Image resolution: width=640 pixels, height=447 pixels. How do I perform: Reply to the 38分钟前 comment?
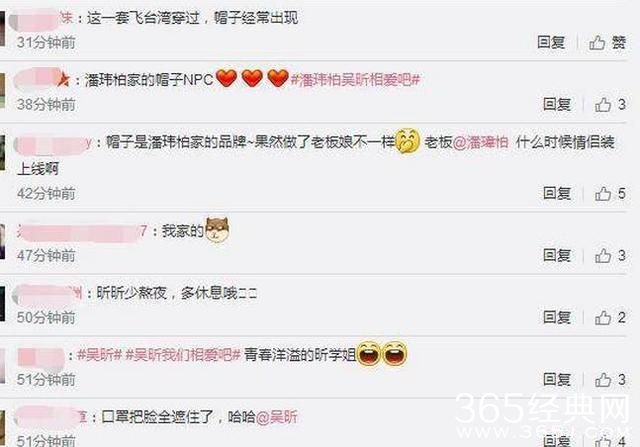pos(557,105)
